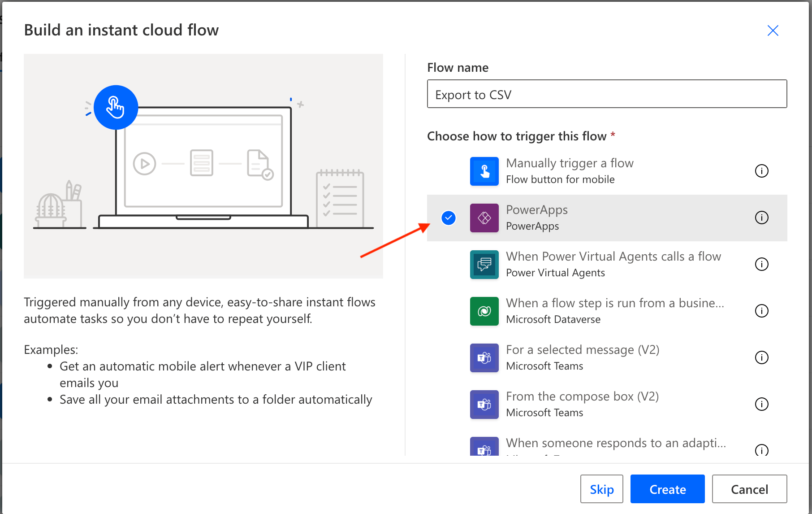
Task: Show info for adaptive card response trigger
Action: pyautogui.click(x=761, y=450)
